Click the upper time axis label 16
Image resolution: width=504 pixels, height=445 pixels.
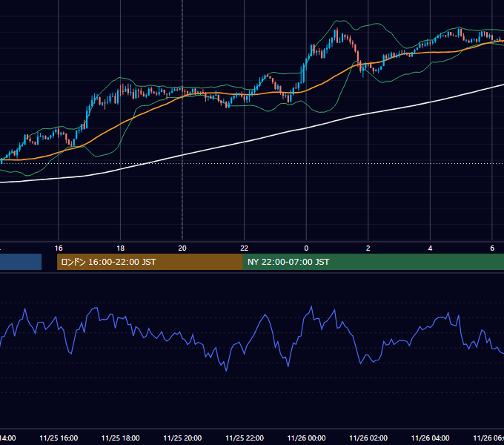(59, 248)
